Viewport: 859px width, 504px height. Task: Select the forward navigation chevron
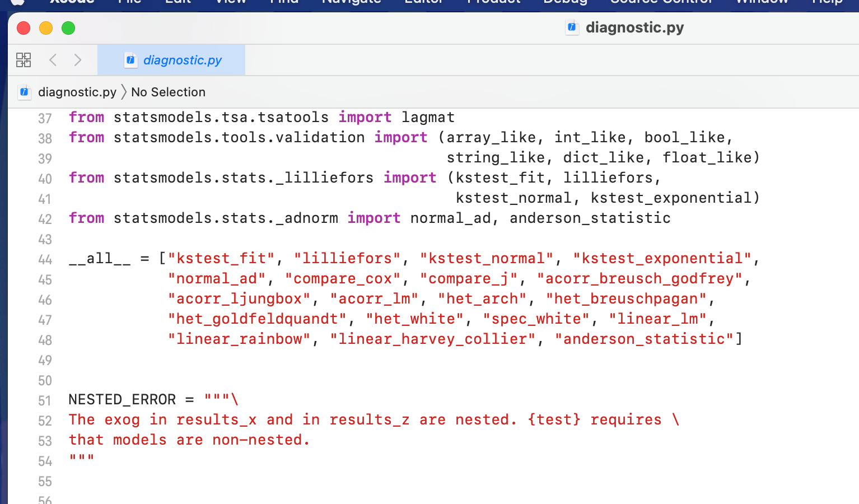coord(78,60)
